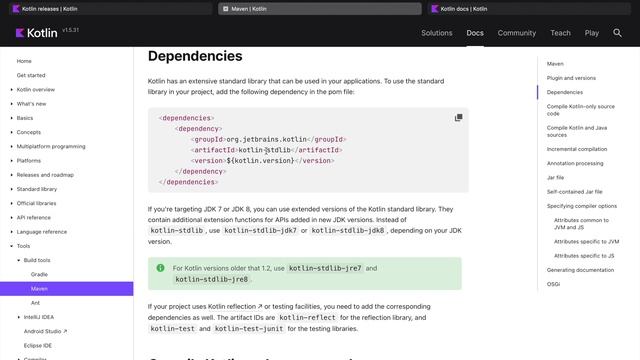Jump to Attributes specific to JVM
640x360 pixels.
(586, 242)
